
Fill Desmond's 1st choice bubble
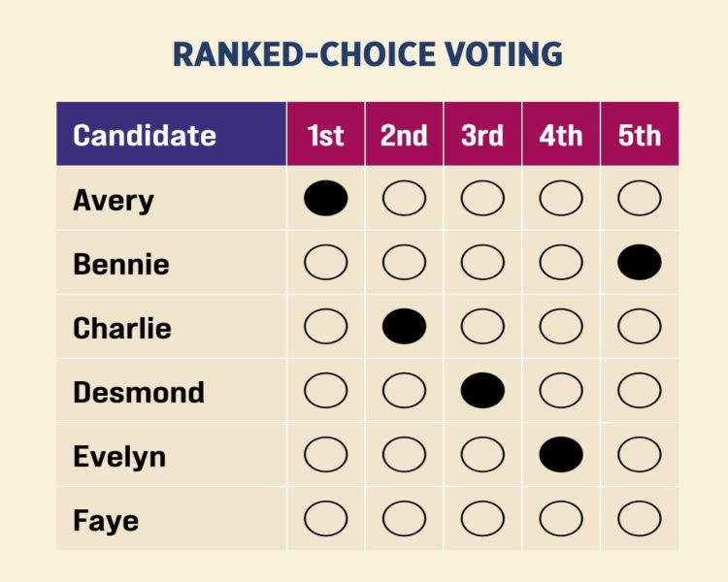tap(325, 391)
